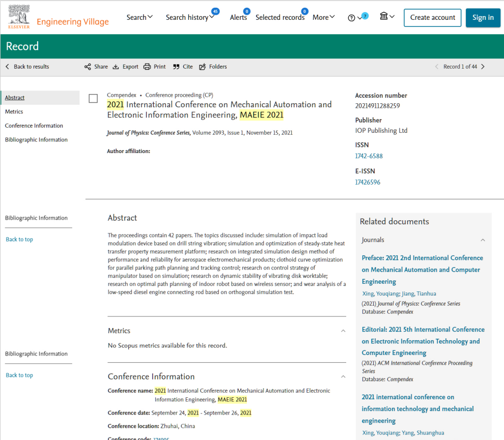Select the record checkbox beside the title
The height and width of the screenshot is (440, 504).
pyautogui.click(x=93, y=98)
